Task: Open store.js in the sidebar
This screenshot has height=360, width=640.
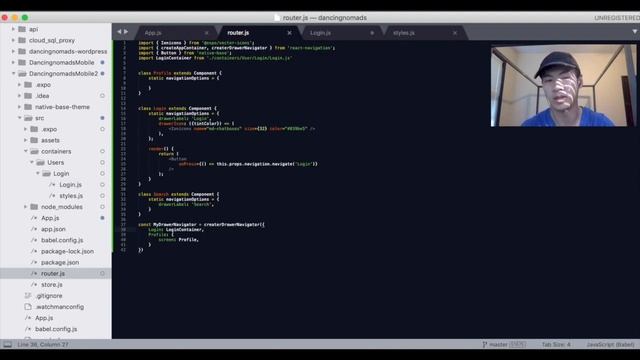Action: pos(51,284)
